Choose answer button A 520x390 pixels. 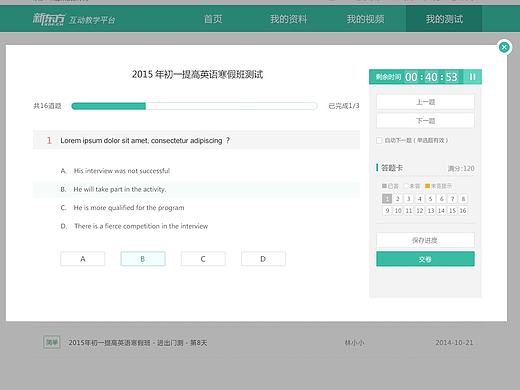[x=83, y=259]
